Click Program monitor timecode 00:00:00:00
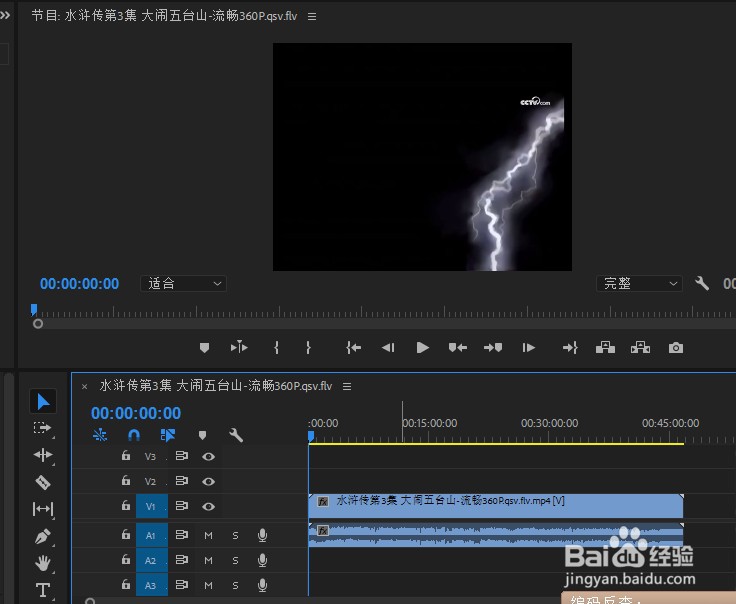The height and width of the screenshot is (604, 736). click(79, 283)
